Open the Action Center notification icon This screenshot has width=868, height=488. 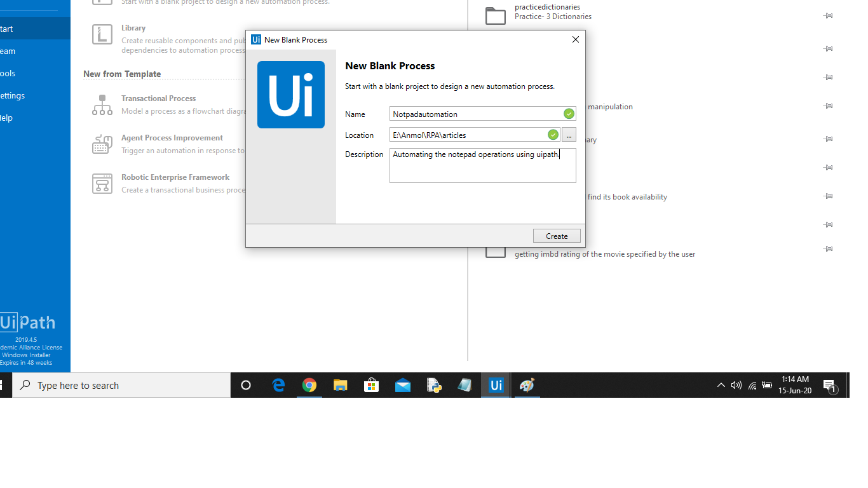coord(830,386)
